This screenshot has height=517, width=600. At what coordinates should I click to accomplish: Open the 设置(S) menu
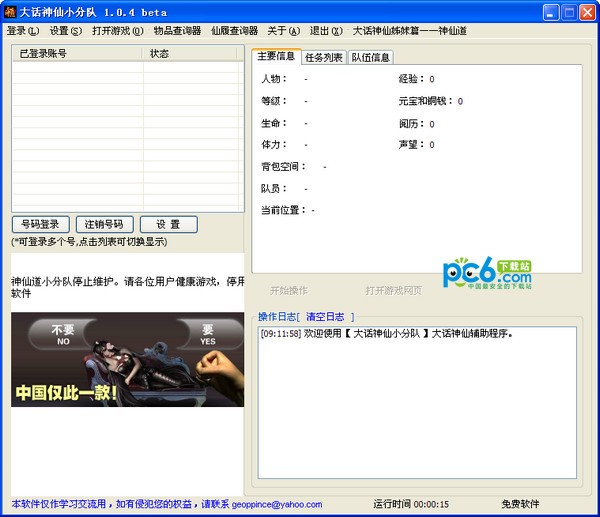point(66,31)
